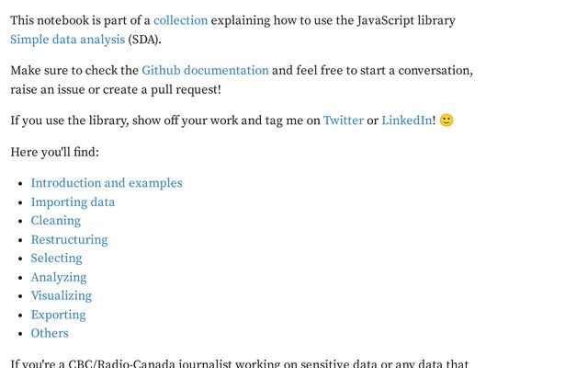Open the "Restructuring" notebook link
This screenshot has height=368, width=588.
pyautogui.click(x=69, y=240)
